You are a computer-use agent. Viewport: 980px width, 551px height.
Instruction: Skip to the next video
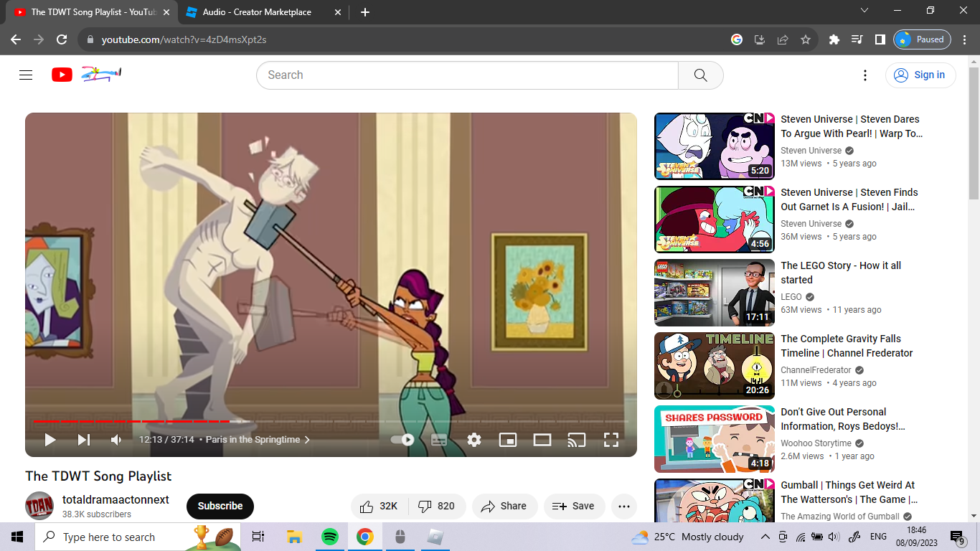tap(84, 440)
